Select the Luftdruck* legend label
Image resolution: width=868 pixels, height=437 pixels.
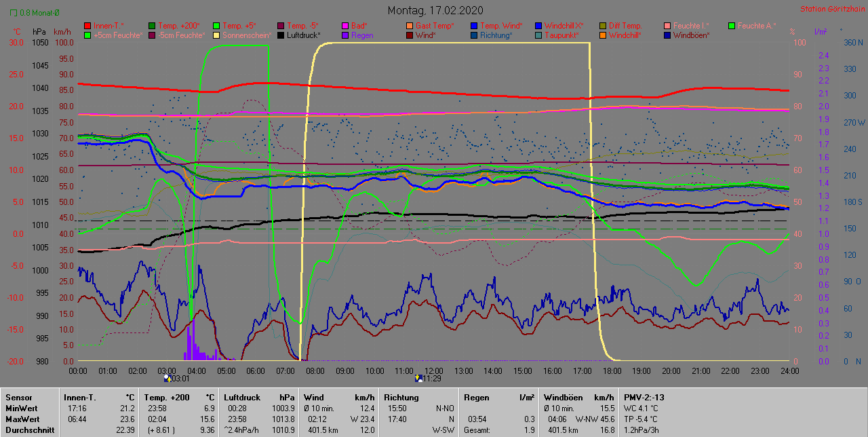pyautogui.click(x=303, y=35)
